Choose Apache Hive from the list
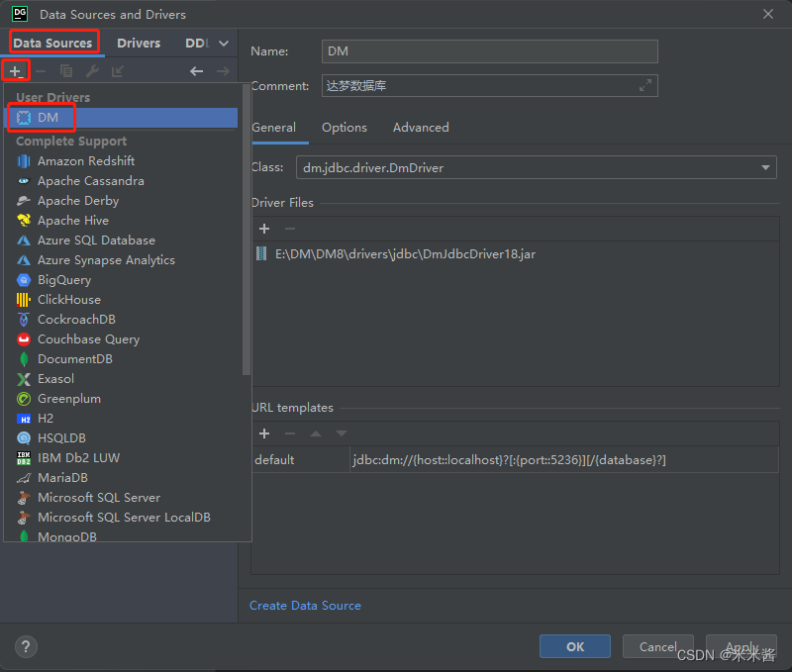792x672 pixels. tap(121, 220)
